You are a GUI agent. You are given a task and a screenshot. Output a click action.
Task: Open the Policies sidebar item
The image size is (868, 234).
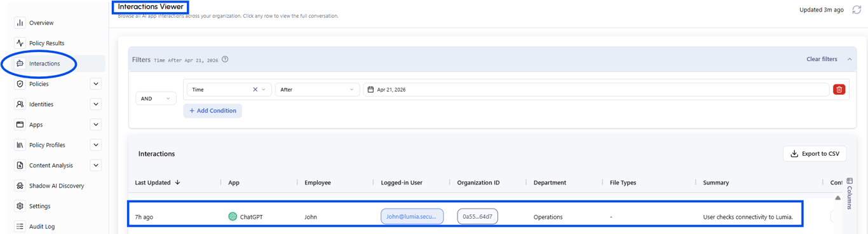coord(39,84)
